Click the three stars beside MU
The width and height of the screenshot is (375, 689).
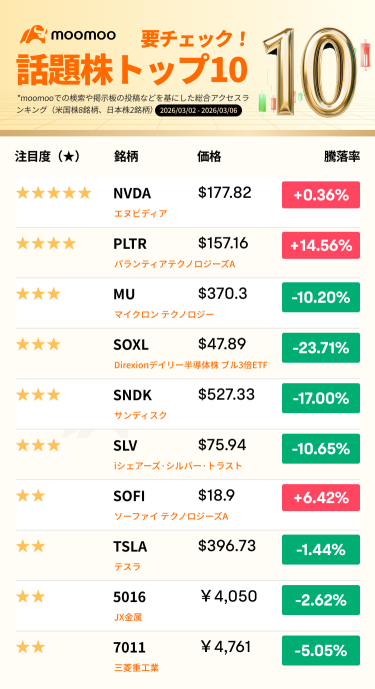click(38, 294)
